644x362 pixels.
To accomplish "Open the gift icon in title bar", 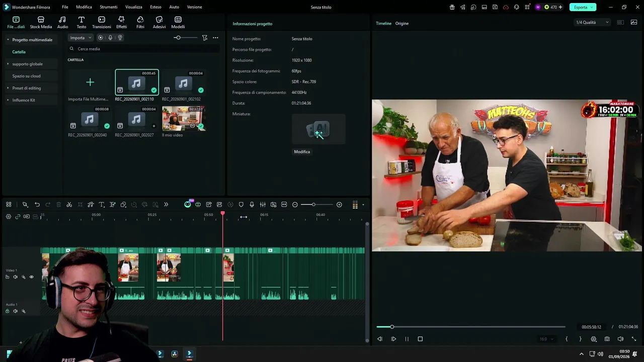I will (452, 7).
